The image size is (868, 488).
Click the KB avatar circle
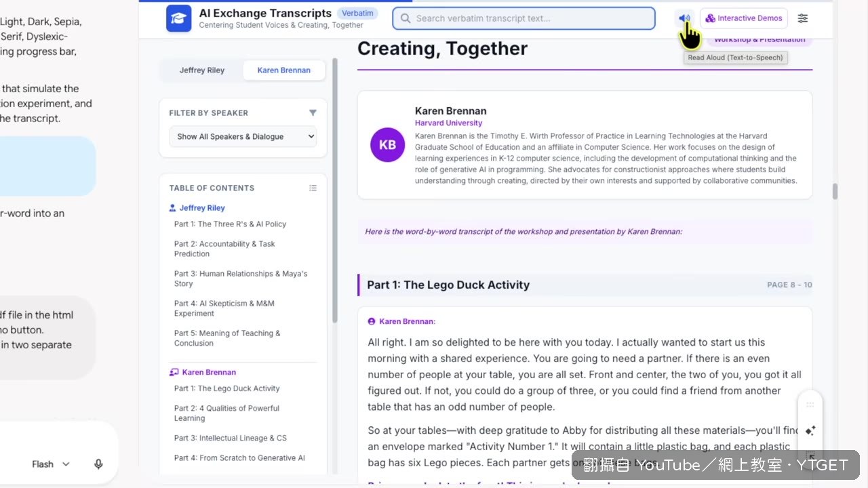387,145
